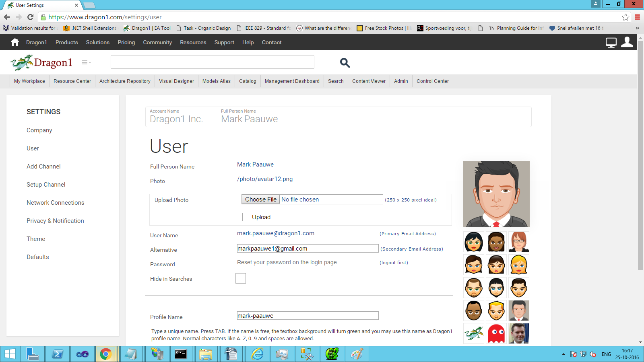Show hidden system tray icons
The image size is (644, 362).
tap(563, 354)
